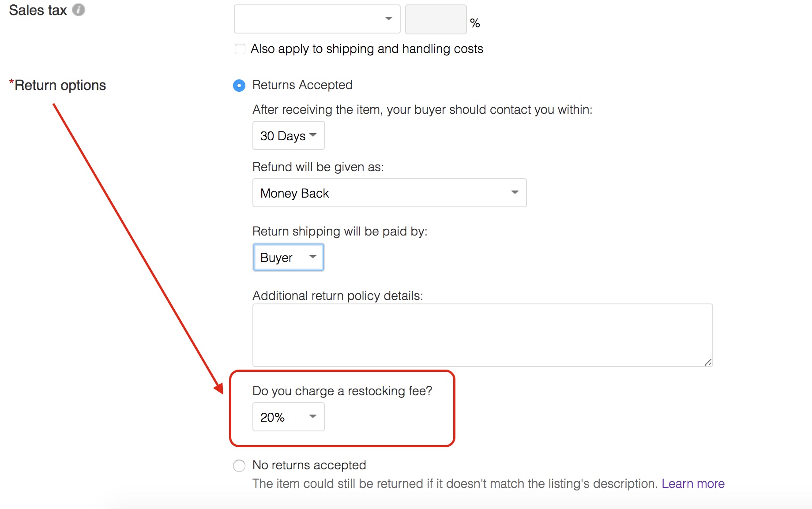This screenshot has width=812, height=509.
Task: Open the 30 Days return window dropdown
Action: (288, 136)
